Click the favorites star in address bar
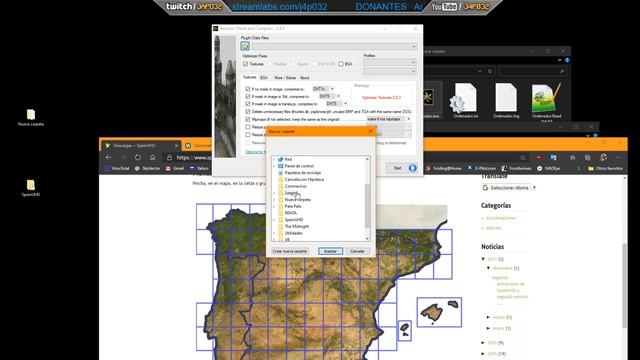This screenshot has width=640, height=360. click(522, 157)
